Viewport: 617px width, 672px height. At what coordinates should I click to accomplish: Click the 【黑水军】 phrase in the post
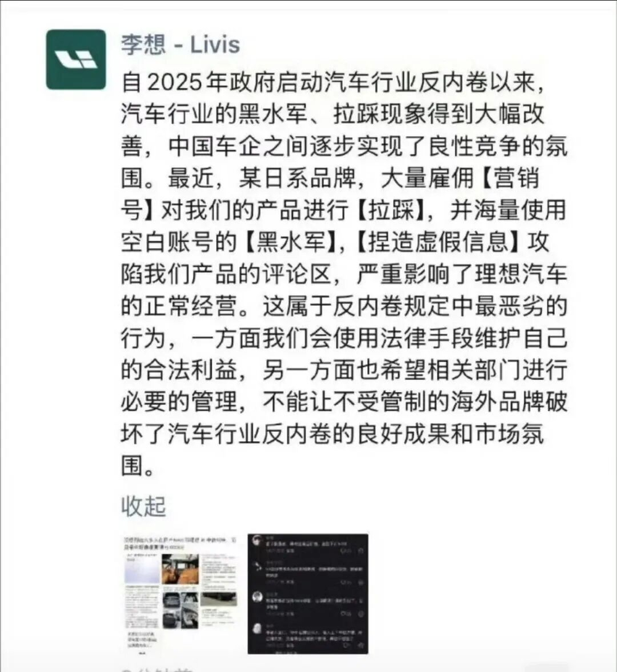pyautogui.click(x=291, y=242)
